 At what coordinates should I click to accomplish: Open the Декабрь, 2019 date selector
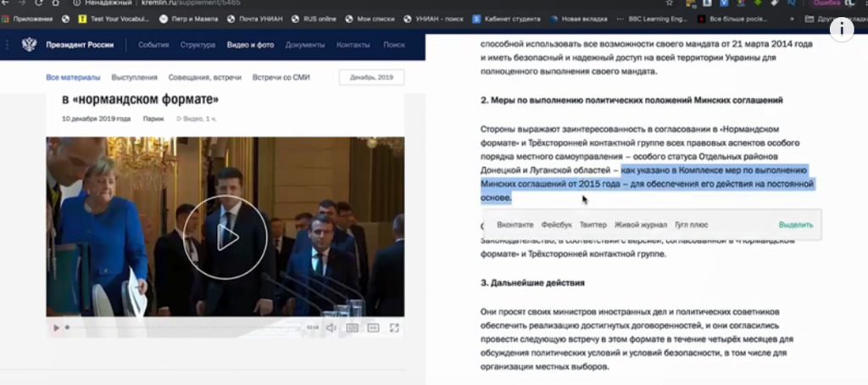click(371, 77)
